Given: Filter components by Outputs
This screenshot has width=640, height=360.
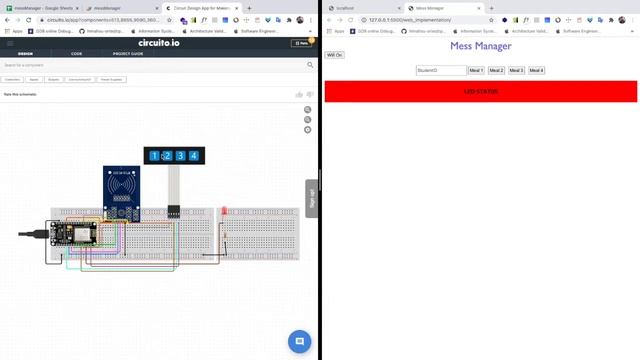Looking at the screenshot, I should tap(53, 80).
